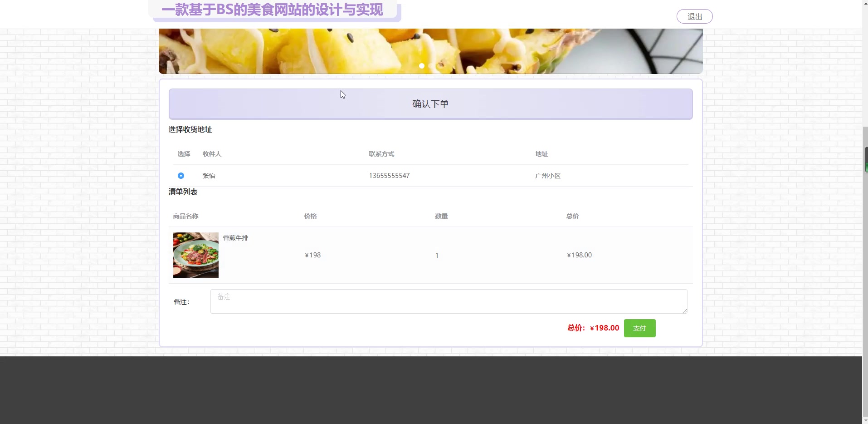Click the phone number 13655555547
The image size is (868, 424).
pyautogui.click(x=389, y=176)
